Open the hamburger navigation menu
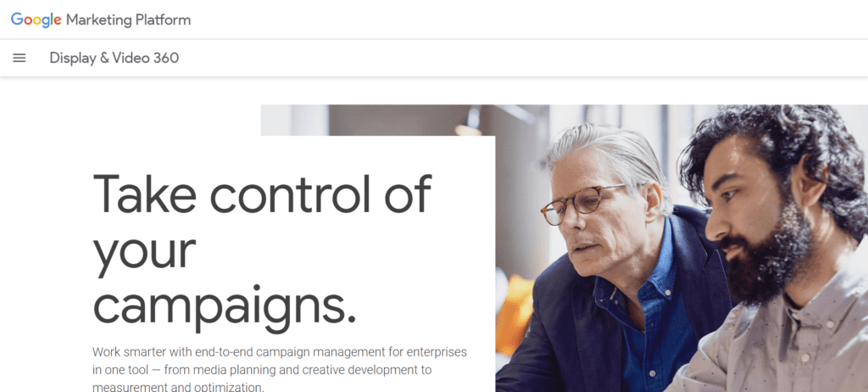This screenshot has width=868, height=392. [x=19, y=58]
